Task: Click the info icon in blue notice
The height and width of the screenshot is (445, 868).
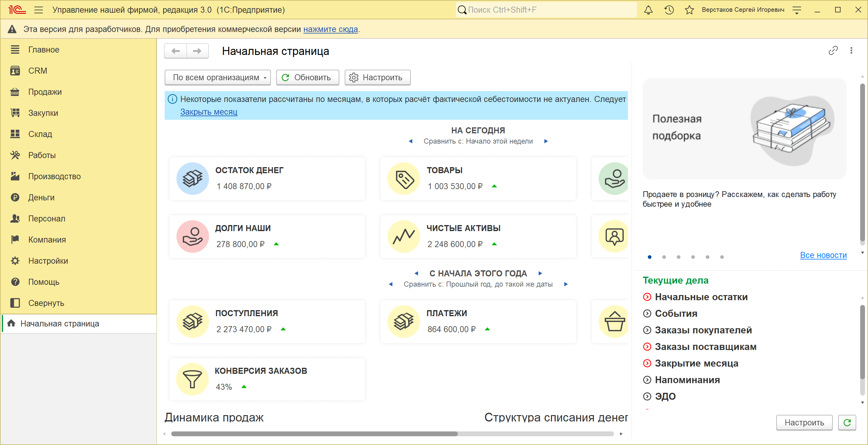Action: (x=172, y=99)
